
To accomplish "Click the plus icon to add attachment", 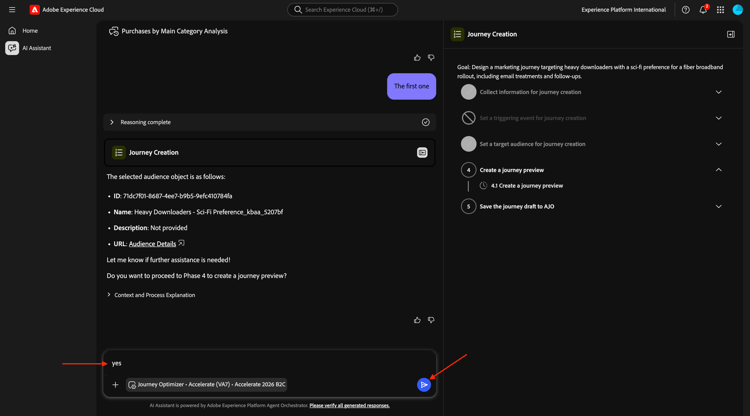I will click(115, 384).
